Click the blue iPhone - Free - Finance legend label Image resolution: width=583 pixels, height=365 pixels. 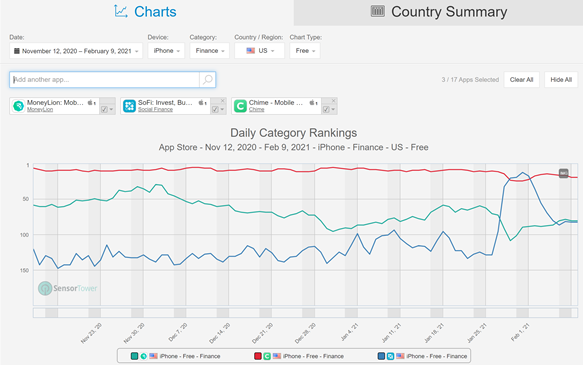click(437, 356)
